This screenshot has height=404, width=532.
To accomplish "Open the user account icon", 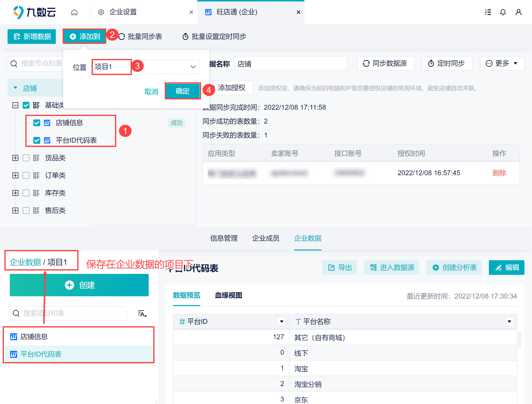I will (x=519, y=12).
